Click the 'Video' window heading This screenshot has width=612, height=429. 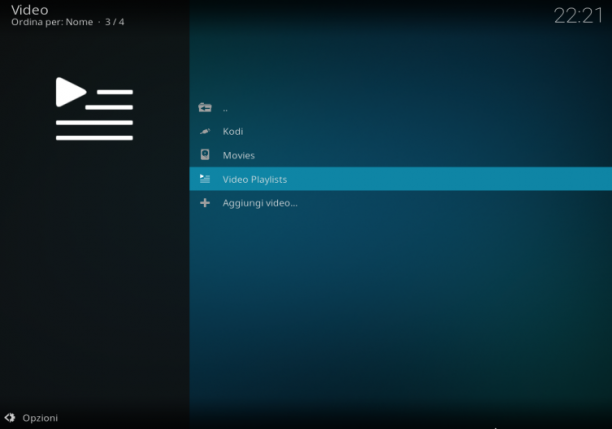tap(30, 9)
